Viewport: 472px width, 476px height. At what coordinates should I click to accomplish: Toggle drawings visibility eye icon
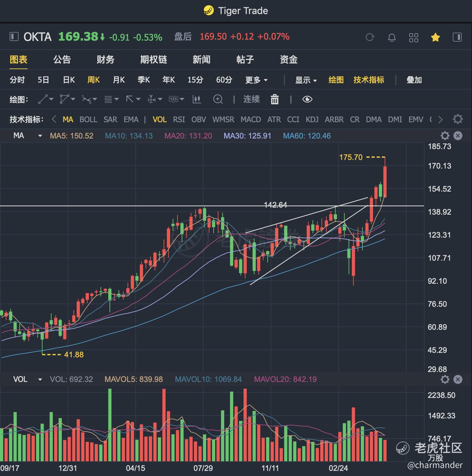[307, 99]
